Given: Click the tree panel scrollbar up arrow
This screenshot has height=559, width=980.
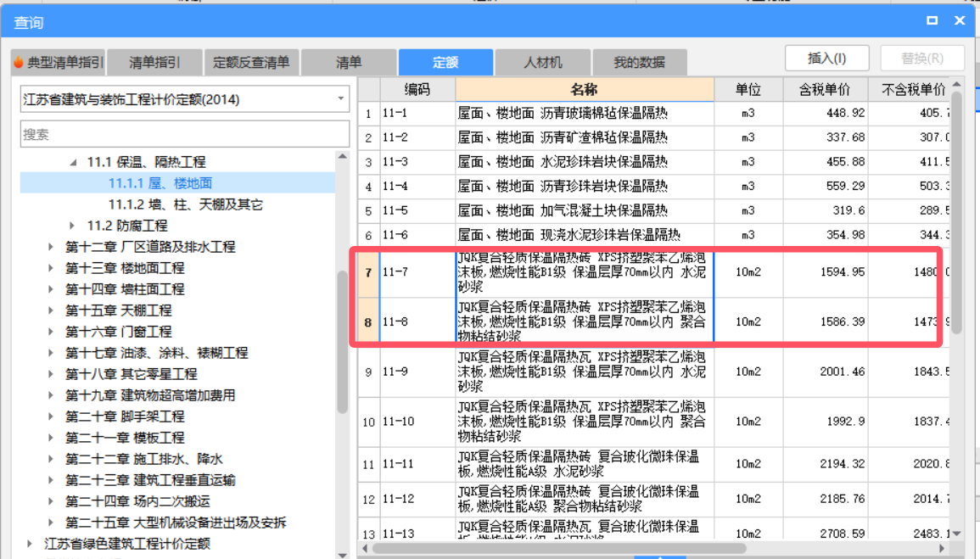Looking at the screenshot, I should [343, 157].
